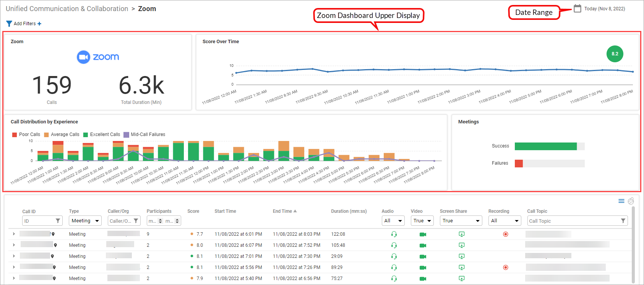Click video camera icon in 122:08 row
644x285 pixels.
(x=423, y=234)
